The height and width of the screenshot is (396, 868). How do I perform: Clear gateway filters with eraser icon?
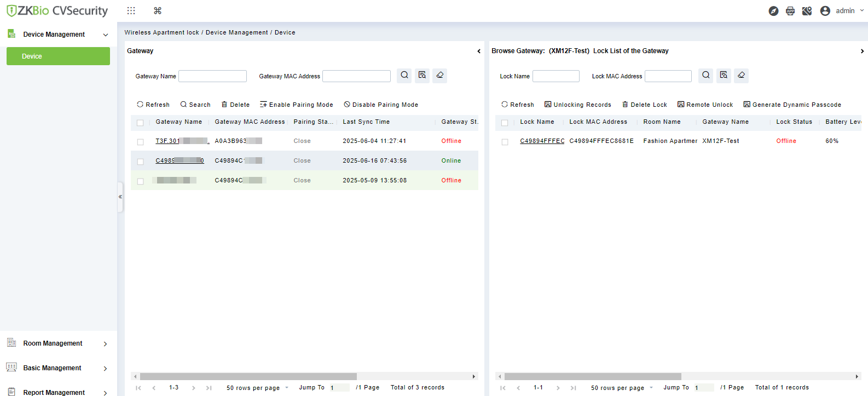tap(439, 76)
